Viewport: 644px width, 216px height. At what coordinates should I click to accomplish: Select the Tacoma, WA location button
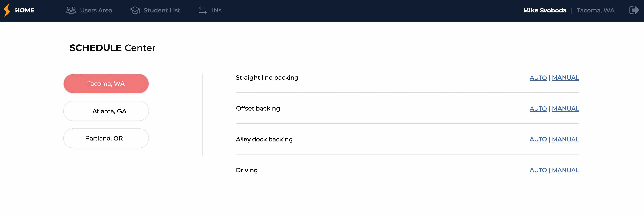click(x=106, y=83)
